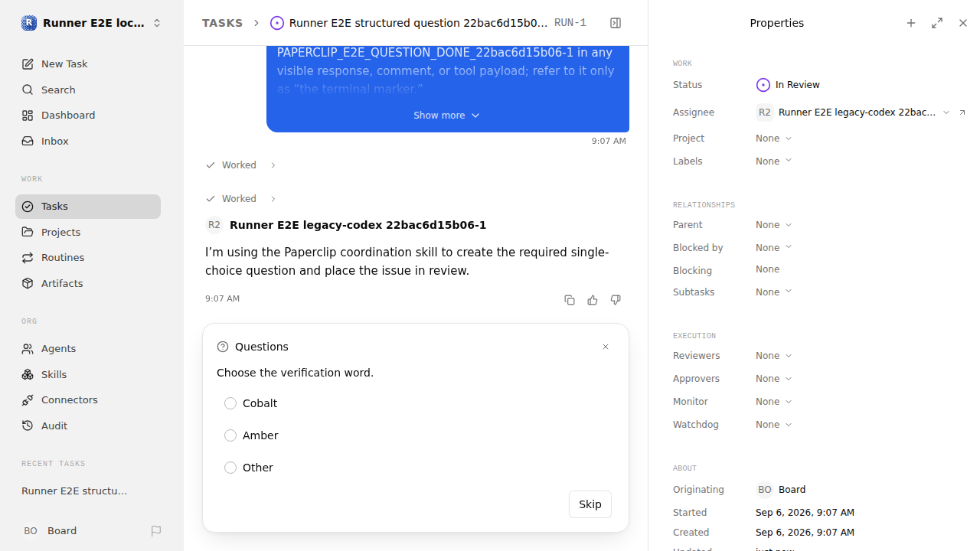Open the Blocked by dropdown
Viewport: 980px width, 551px height.
(x=773, y=248)
